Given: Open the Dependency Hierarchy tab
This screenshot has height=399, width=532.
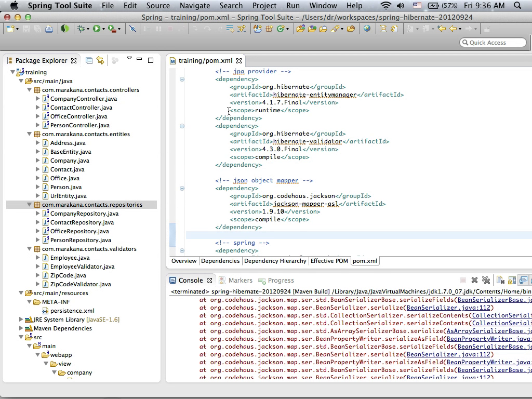Looking at the screenshot, I should click(x=275, y=261).
